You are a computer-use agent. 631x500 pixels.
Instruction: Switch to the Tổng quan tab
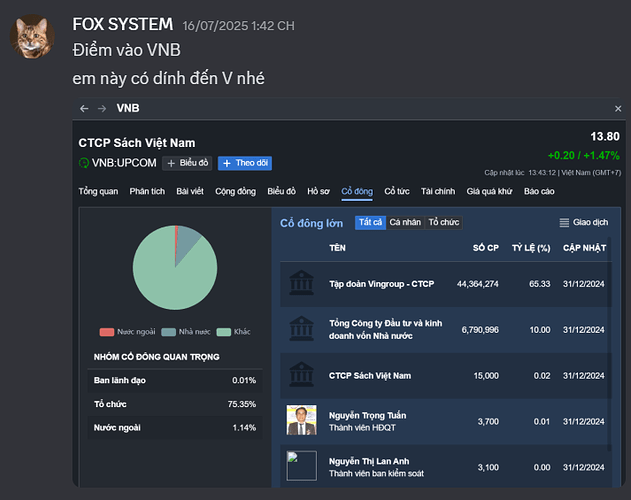[x=98, y=191]
